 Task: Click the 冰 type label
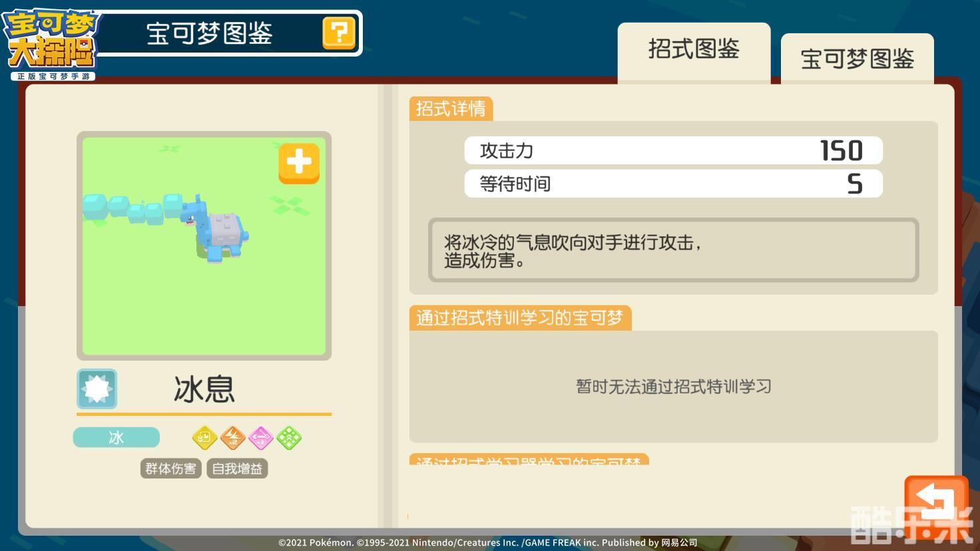point(117,437)
